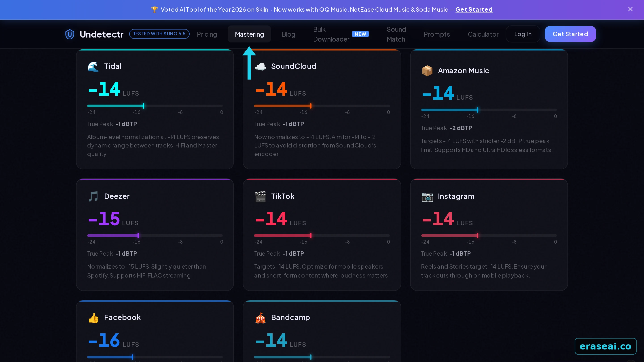Click TikTok's mobile speakers description
This screenshot has width=644, height=362.
pyautogui.click(x=322, y=271)
